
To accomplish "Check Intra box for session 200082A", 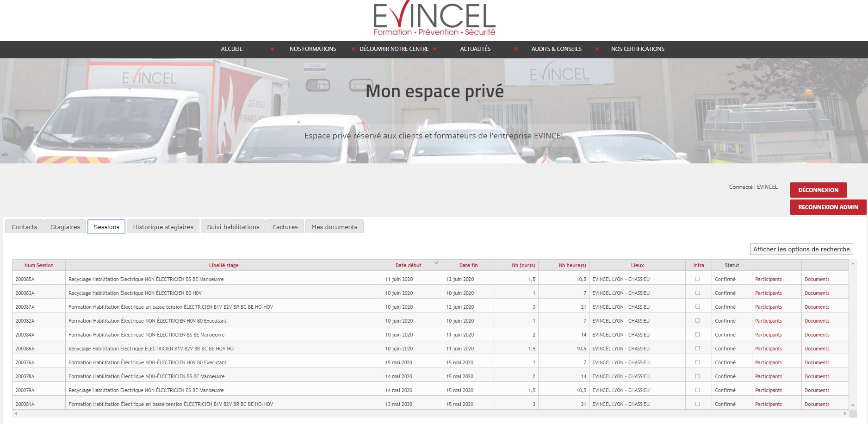I will pyautogui.click(x=698, y=321).
